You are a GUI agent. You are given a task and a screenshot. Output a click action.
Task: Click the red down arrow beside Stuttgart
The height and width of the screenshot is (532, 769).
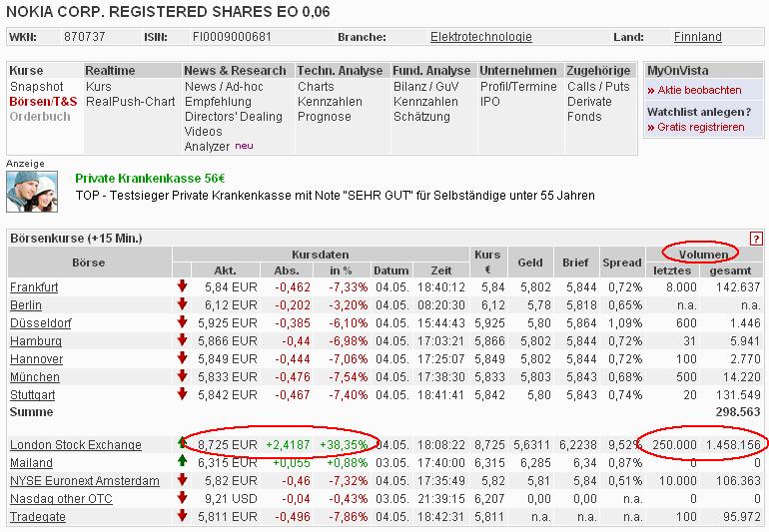[182, 395]
